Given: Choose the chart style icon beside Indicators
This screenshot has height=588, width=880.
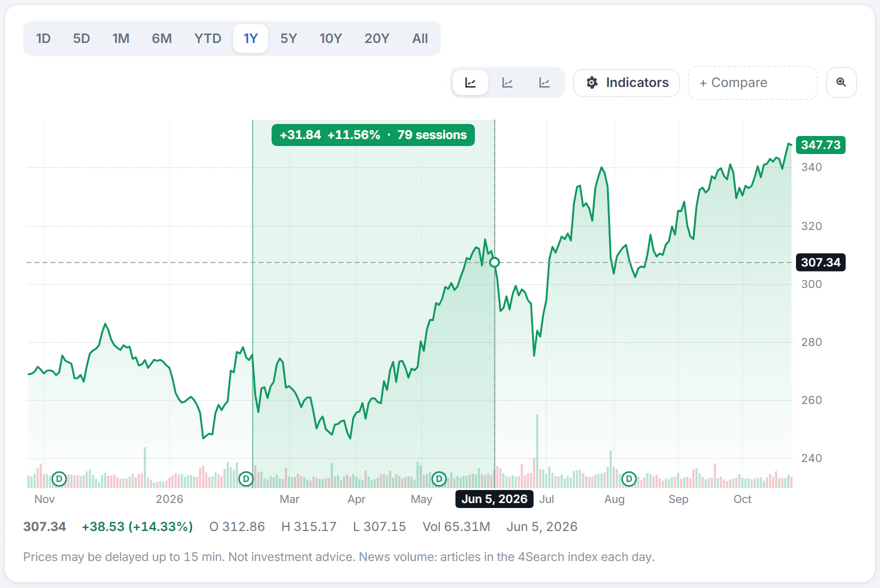Looking at the screenshot, I should (x=544, y=82).
